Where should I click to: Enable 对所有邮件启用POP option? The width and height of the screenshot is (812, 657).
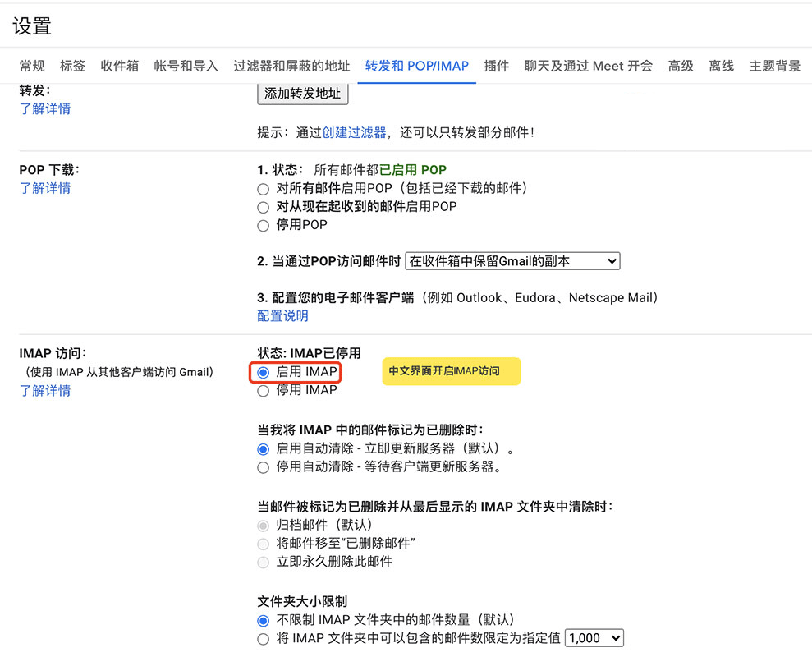(x=263, y=188)
